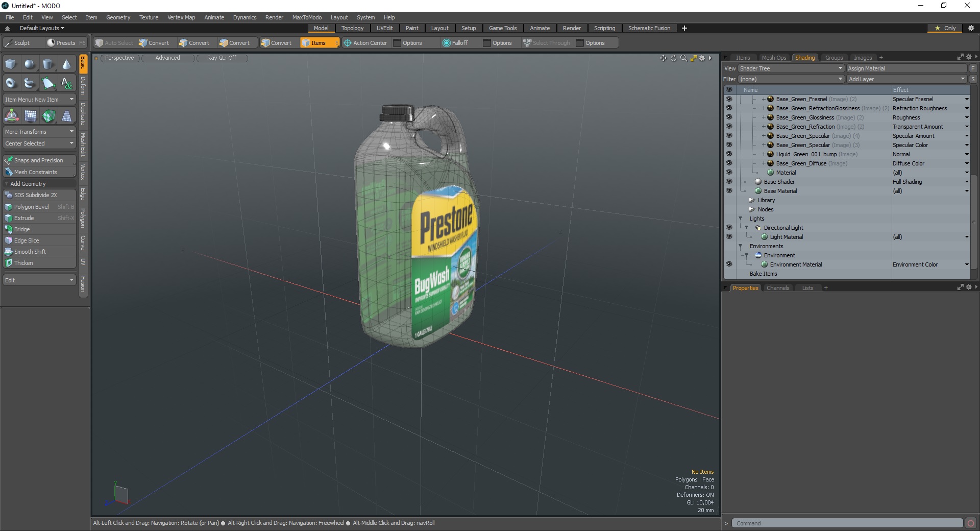Click the red record button beside Command field

pos(971,523)
